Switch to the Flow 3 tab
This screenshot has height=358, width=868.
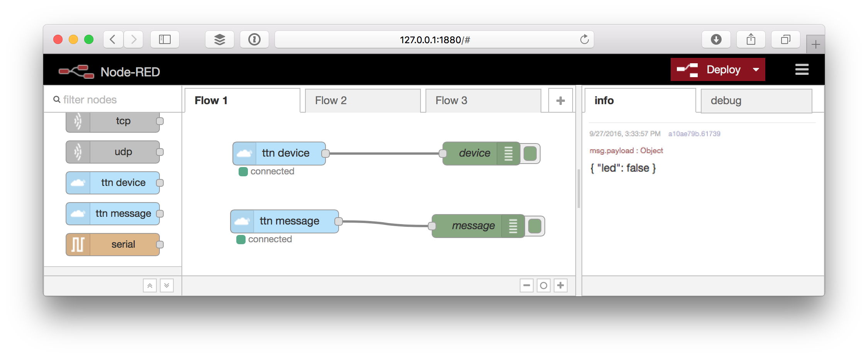(483, 101)
